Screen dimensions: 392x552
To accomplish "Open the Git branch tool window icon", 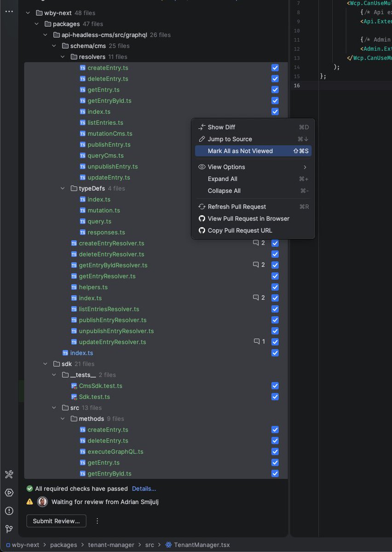I will (x=9, y=529).
